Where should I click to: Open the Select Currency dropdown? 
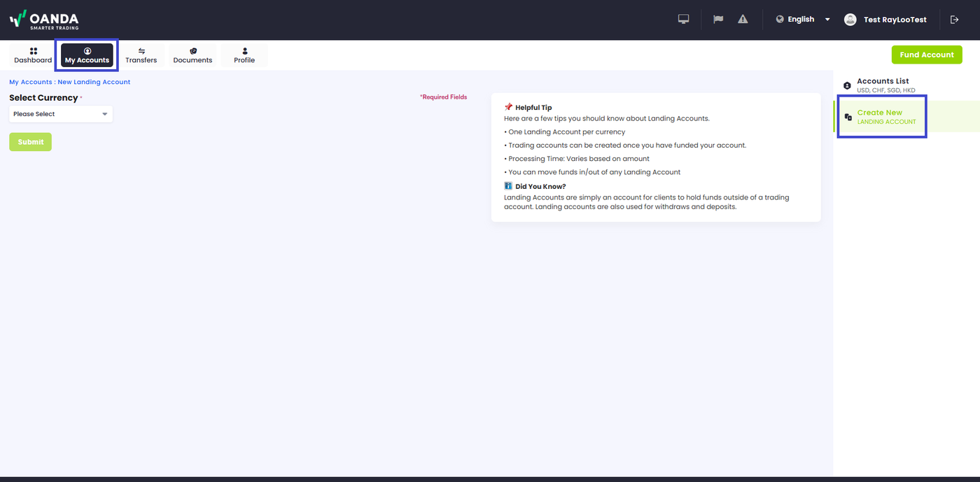(x=61, y=114)
